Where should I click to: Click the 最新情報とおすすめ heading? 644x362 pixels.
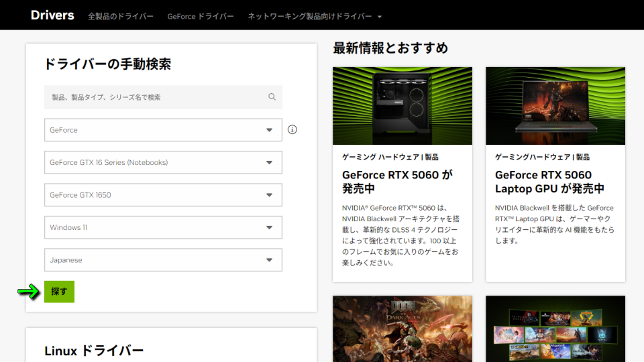pos(390,48)
